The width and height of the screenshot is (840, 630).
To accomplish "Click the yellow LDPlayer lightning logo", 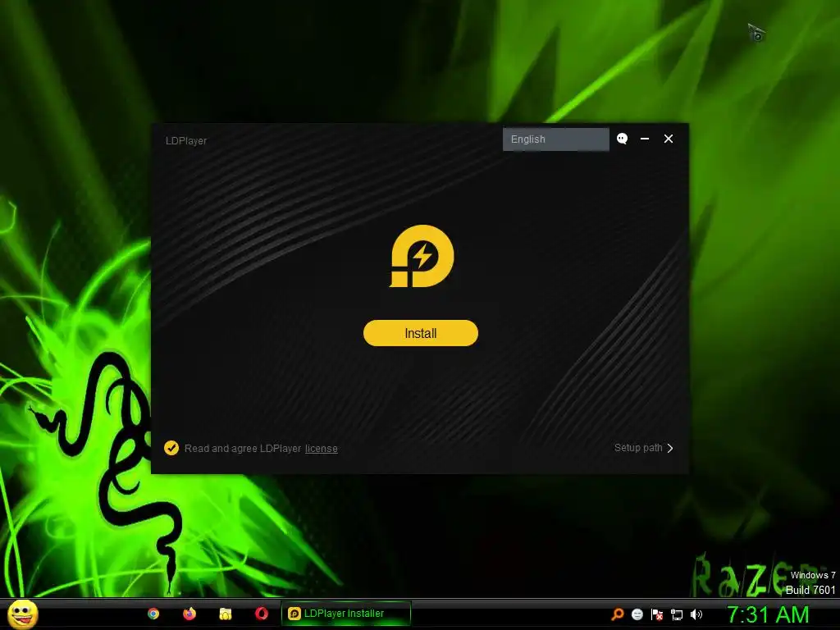I will coord(422,256).
